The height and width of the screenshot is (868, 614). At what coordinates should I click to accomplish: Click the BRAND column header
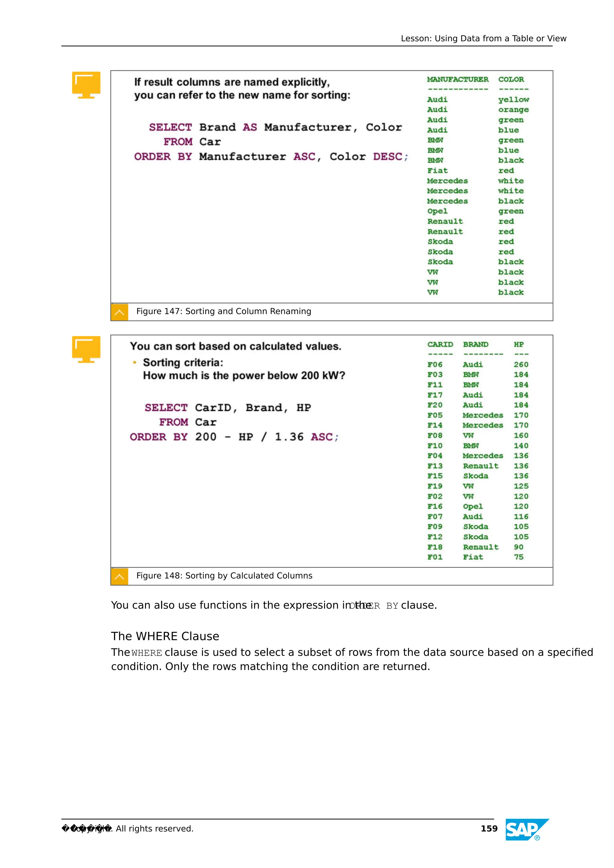tap(475, 344)
